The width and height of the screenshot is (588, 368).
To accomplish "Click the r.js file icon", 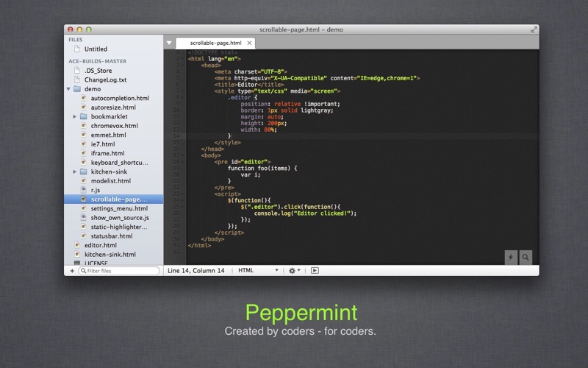I will pyautogui.click(x=83, y=190).
